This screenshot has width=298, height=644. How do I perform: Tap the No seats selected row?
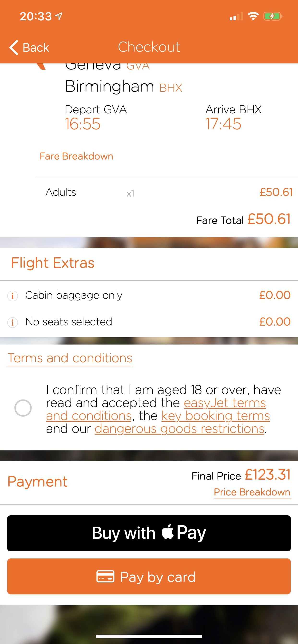click(149, 322)
